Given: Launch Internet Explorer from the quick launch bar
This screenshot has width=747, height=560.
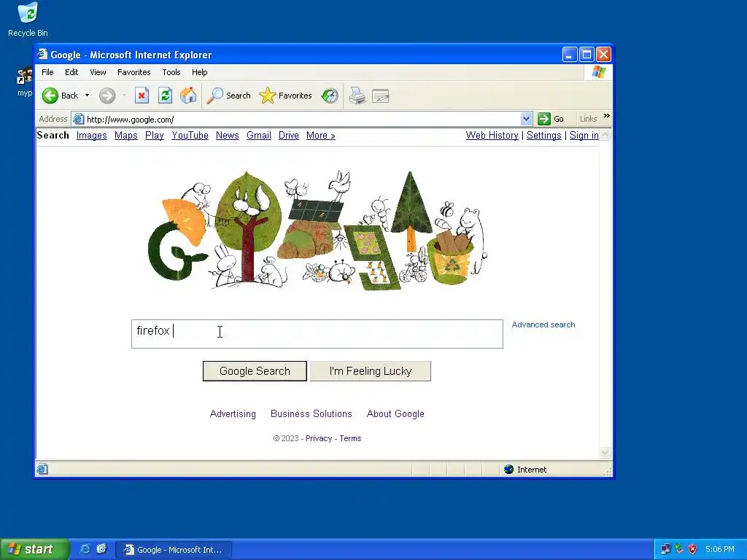Looking at the screenshot, I should (85, 549).
